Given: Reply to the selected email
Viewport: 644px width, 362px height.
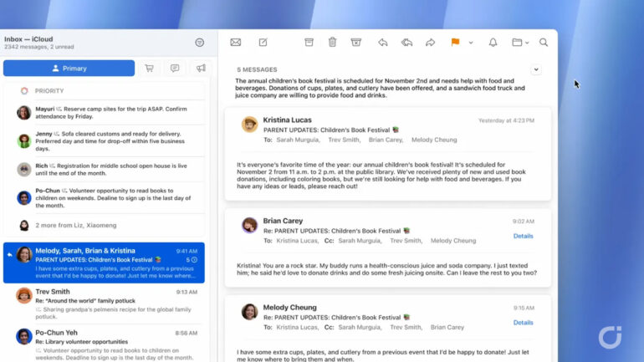Looking at the screenshot, I should click(x=382, y=43).
